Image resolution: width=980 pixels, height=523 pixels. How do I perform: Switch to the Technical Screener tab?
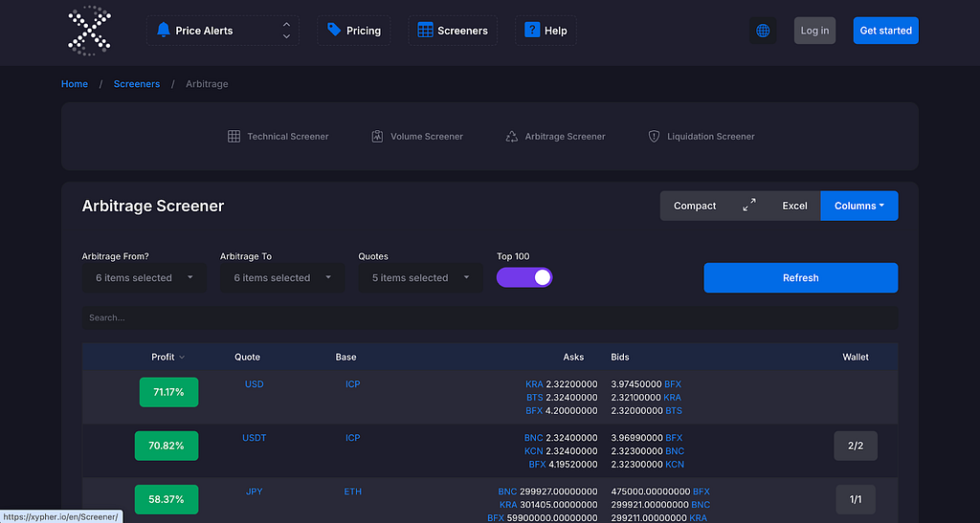(x=278, y=136)
